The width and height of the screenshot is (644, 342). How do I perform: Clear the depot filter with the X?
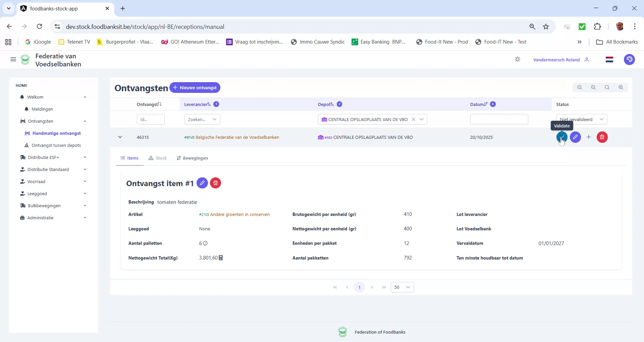[414, 119]
